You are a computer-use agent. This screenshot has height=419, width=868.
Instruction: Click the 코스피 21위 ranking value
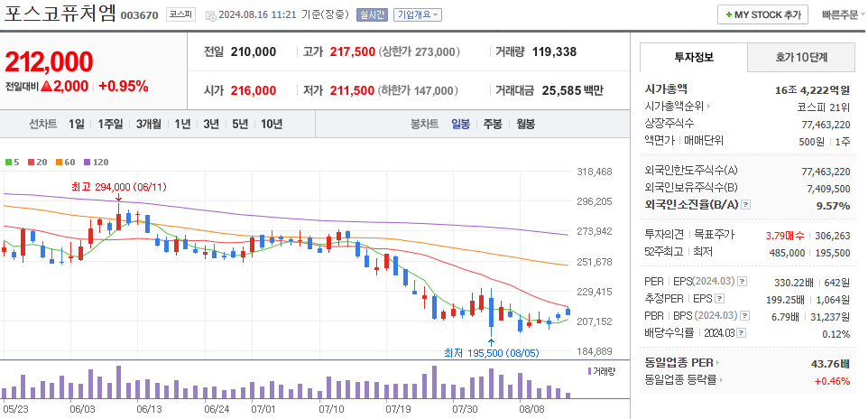tap(825, 107)
